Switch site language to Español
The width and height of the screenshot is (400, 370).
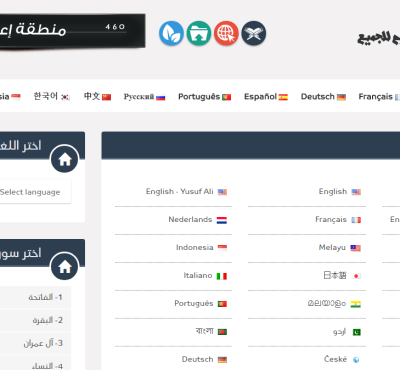(x=266, y=97)
